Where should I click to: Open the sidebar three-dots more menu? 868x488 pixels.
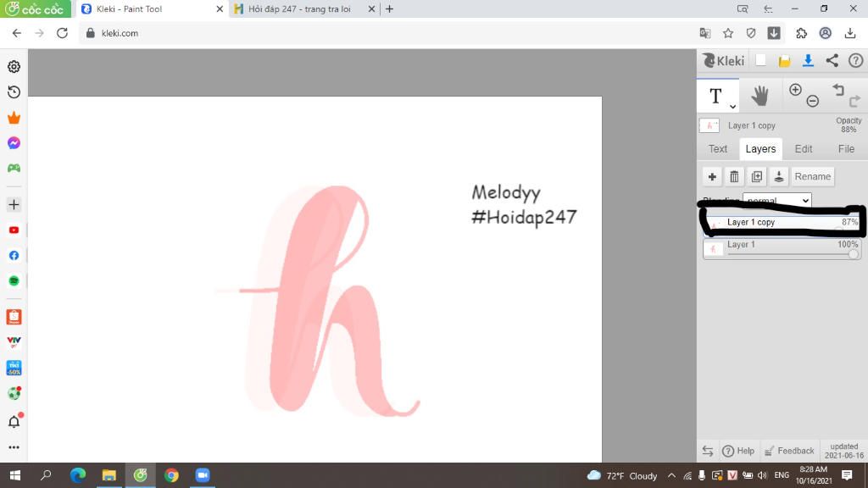pos(14,447)
